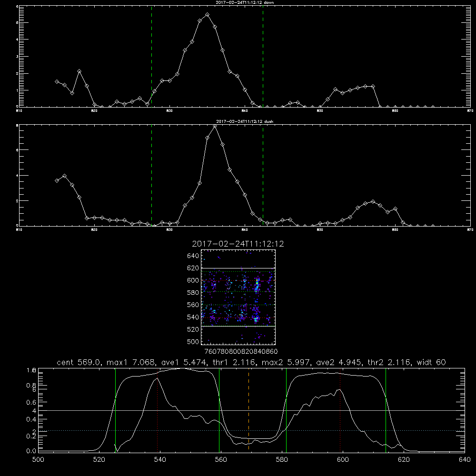Click the blue dotted threshold line in profile plot
The height and width of the screenshot is (476, 476).
[251, 430]
